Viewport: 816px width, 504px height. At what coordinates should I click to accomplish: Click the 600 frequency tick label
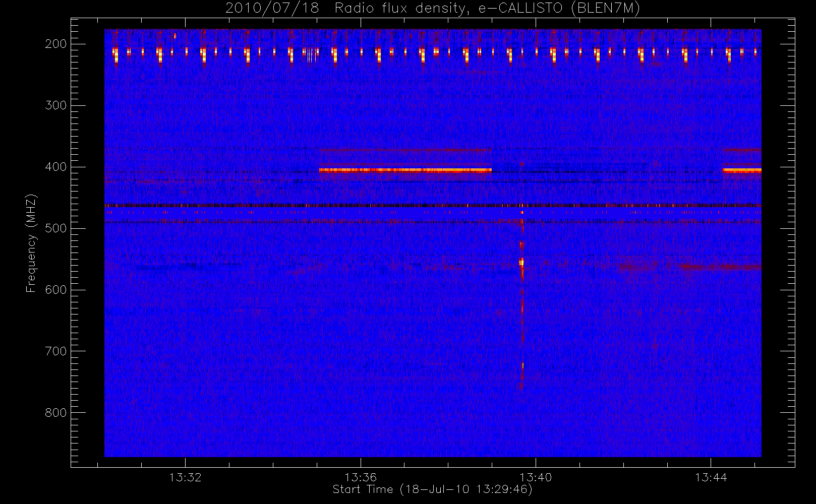click(x=56, y=290)
